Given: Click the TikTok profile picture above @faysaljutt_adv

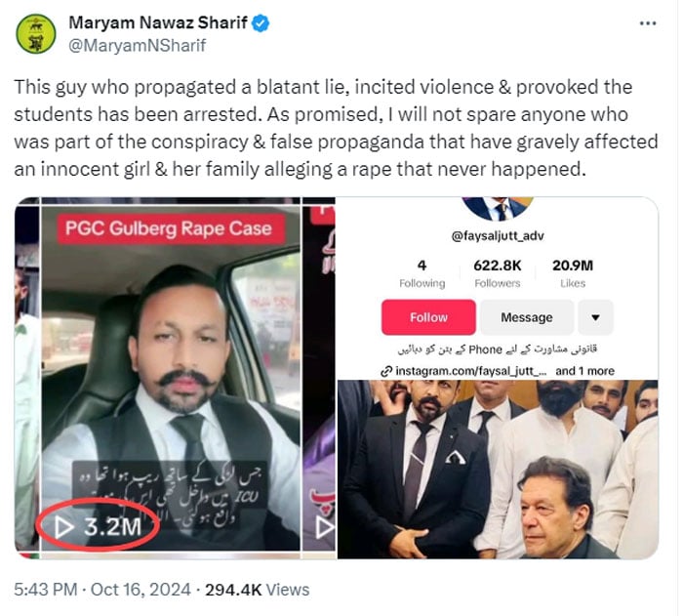Looking at the screenshot, I should 498,209.
